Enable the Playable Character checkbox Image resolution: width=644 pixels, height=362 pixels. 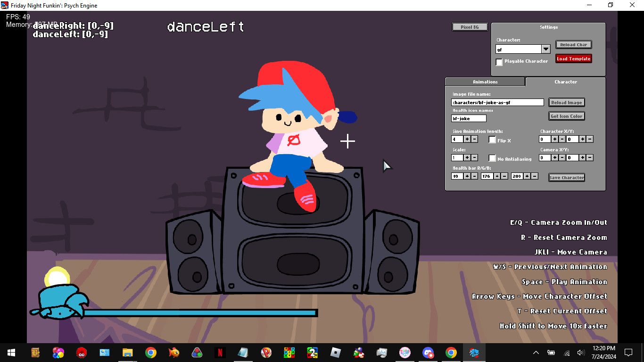pos(499,62)
